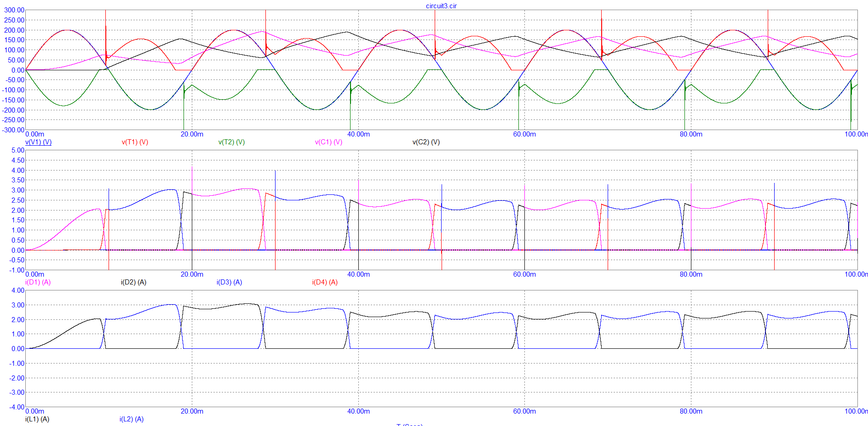Viewport: 868px width, 426px height.
Task: Click the -300.00 voltage axis value
Action: pos(13,130)
